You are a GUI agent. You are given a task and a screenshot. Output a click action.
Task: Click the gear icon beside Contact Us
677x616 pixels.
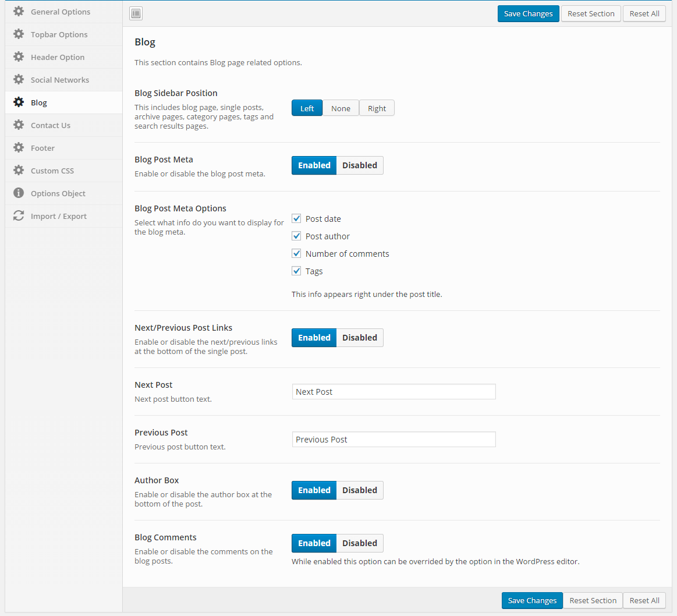(x=19, y=125)
